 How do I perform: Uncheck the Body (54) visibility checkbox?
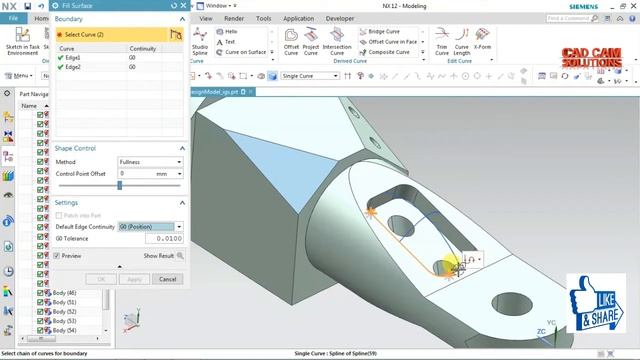pos(40,331)
